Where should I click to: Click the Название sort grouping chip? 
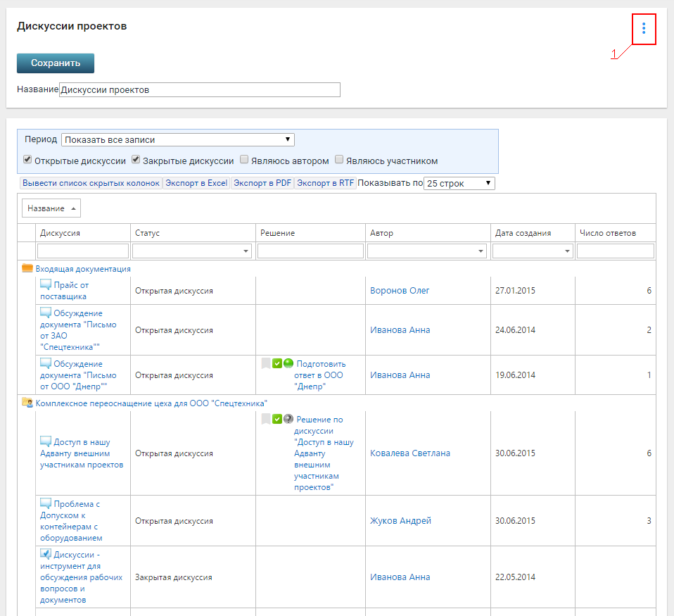[x=51, y=208]
